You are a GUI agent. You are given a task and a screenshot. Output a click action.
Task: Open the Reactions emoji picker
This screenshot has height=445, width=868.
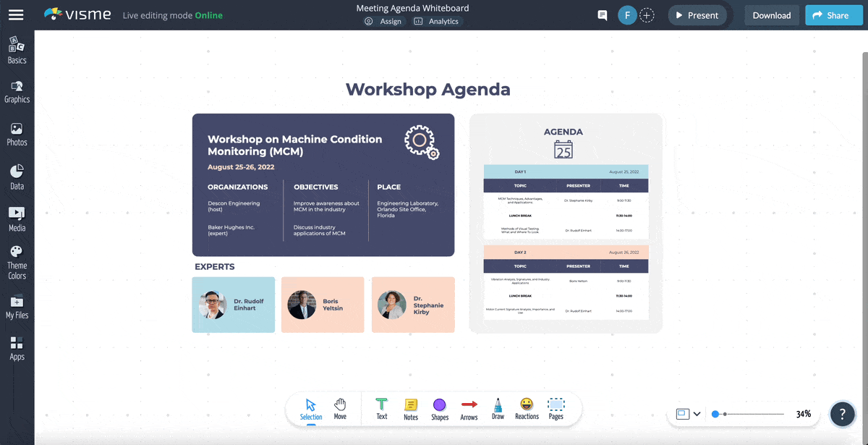tap(527, 408)
